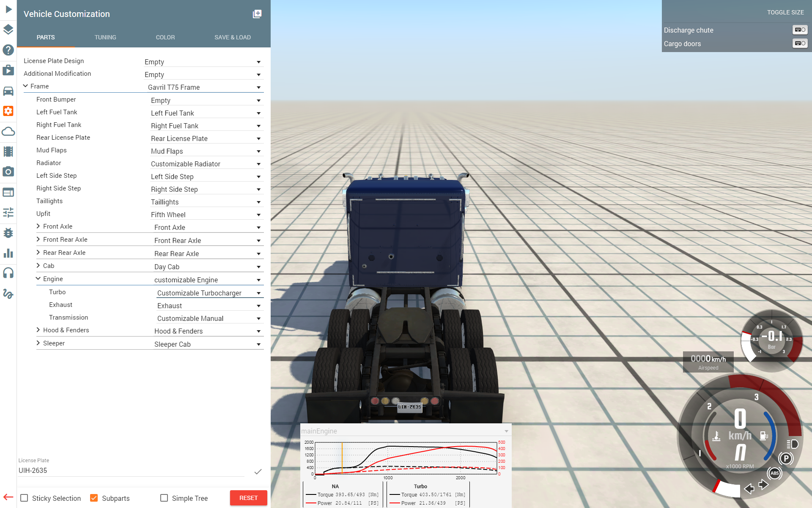Image resolution: width=812 pixels, height=508 pixels.
Task: Click the Exhaust part label
Action: (x=60, y=305)
